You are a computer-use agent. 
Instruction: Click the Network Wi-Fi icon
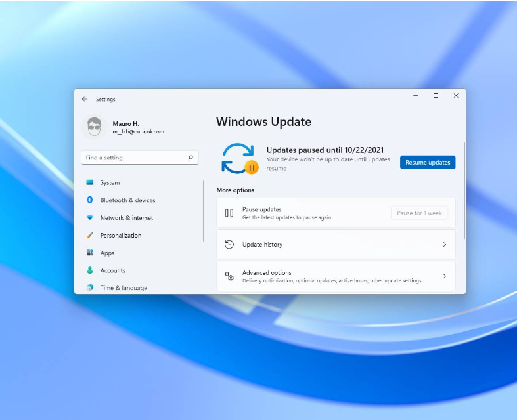[90, 217]
